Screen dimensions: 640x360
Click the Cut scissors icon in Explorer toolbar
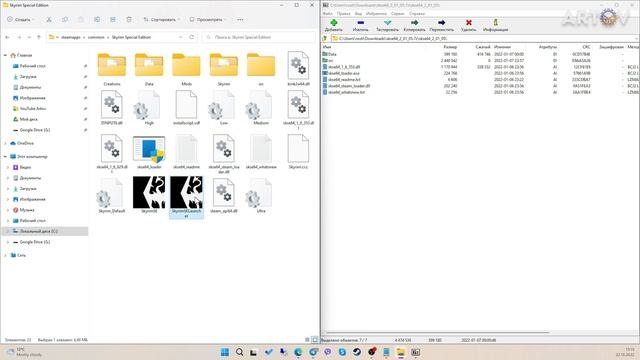coord(49,20)
